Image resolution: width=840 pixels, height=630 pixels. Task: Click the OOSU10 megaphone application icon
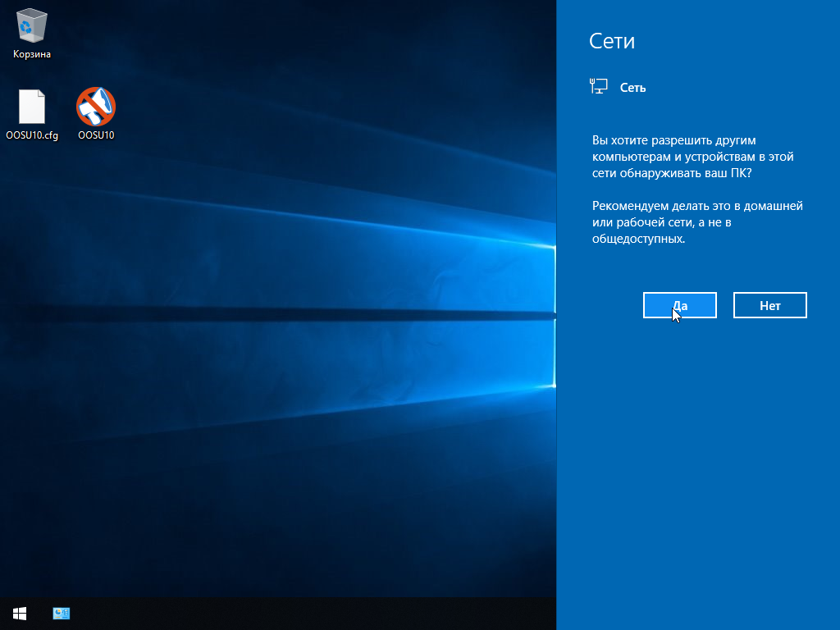click(x=96, y=107)
